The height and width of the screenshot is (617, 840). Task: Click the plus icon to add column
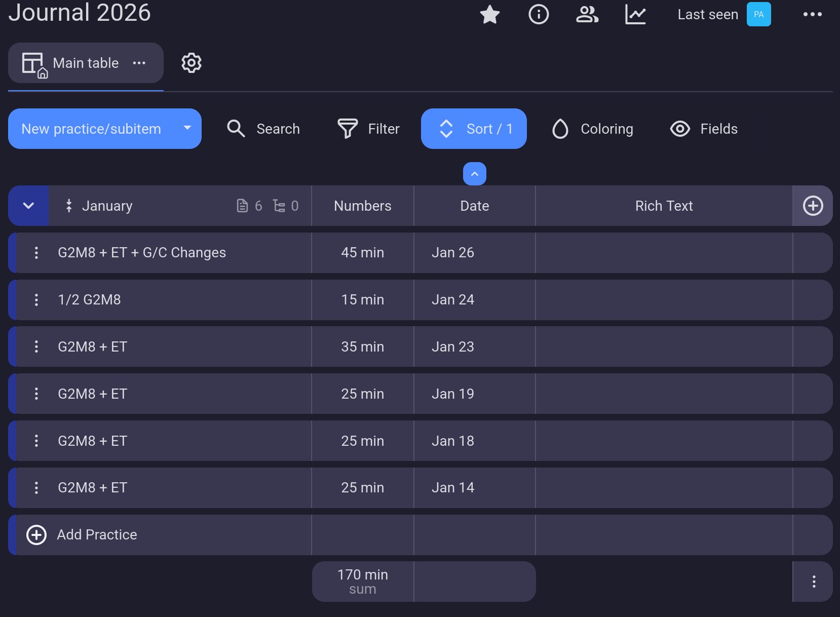[x=813, y=206]
